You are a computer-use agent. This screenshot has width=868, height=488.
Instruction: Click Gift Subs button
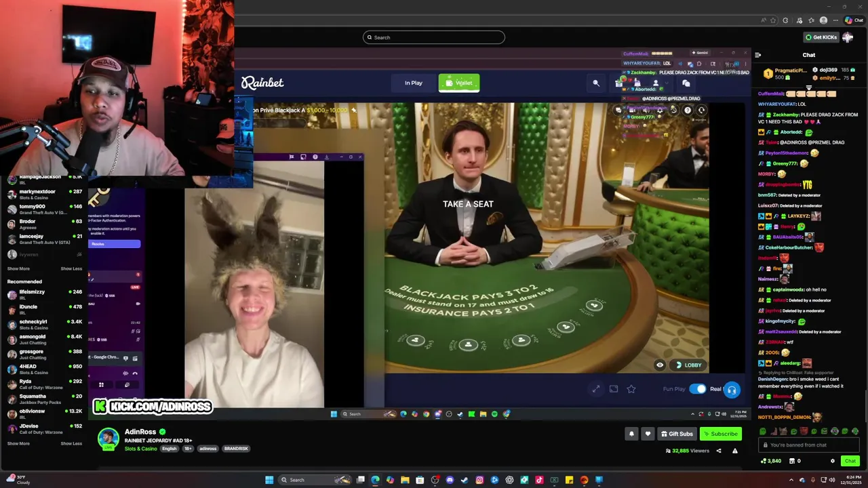point(677,434)
